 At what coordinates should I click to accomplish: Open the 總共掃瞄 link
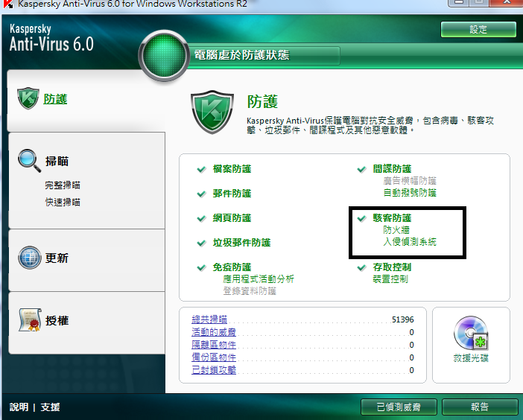(x=209, y=319)
